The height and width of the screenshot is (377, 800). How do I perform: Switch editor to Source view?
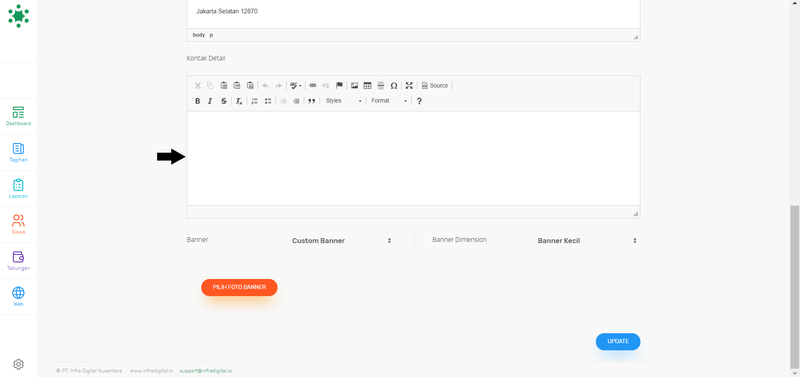coord(435,86)
